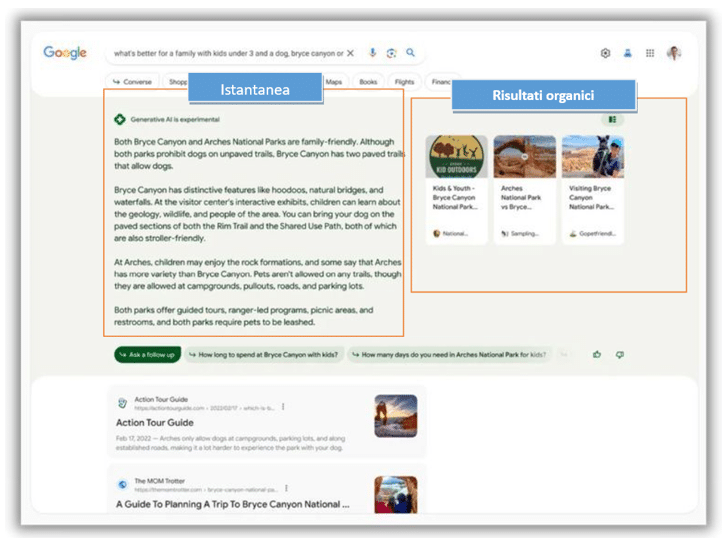Open Visiting Bryce Canyon National Park card
The height and width of the screenshot is (538, 722).
593,189
